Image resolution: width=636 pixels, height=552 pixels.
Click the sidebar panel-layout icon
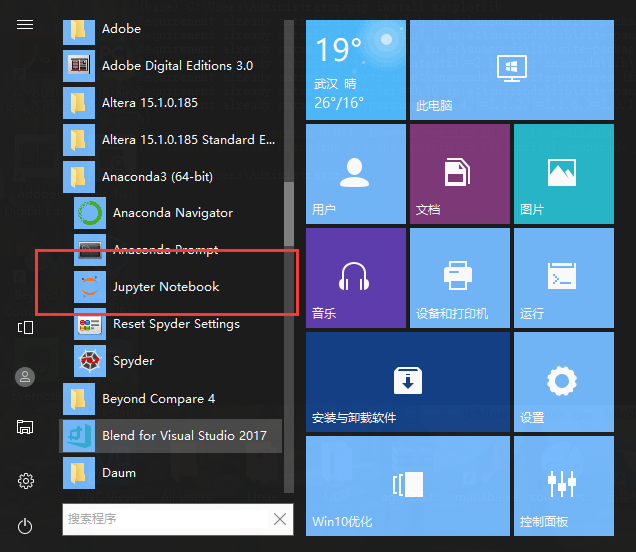[25, 327]
